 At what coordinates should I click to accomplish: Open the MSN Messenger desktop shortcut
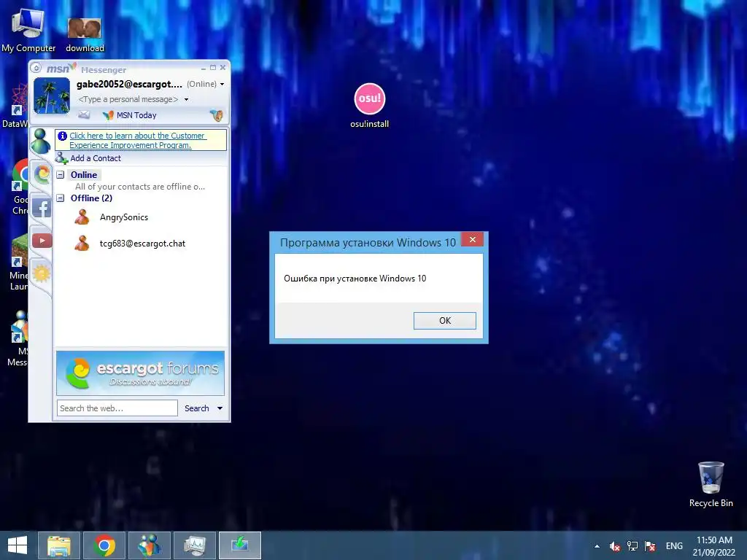[18, 338]
